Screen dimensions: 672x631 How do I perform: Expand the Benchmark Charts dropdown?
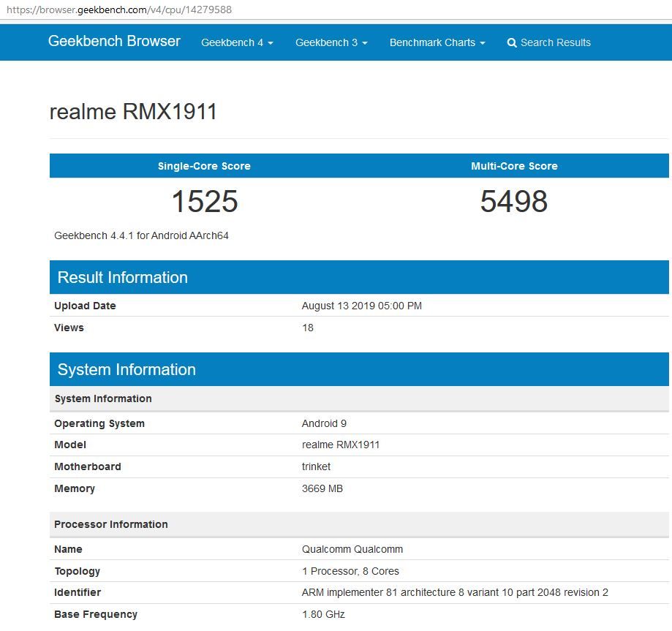coord(437,42)
